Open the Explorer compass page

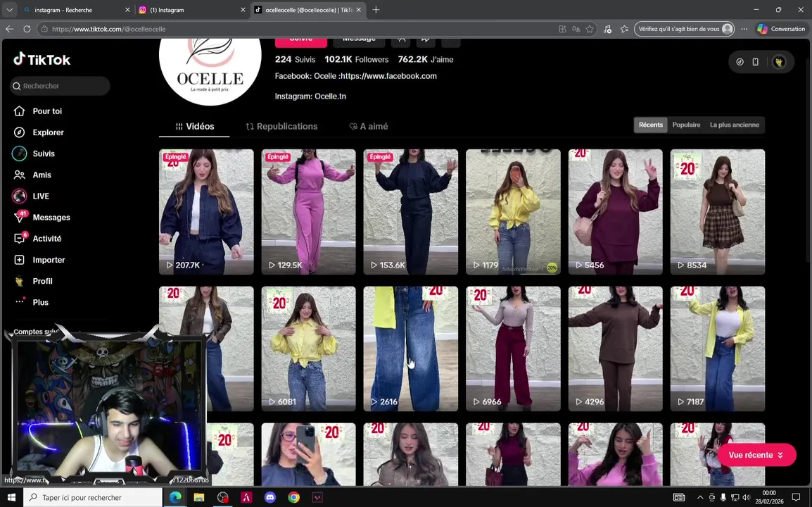click(39, 132)
